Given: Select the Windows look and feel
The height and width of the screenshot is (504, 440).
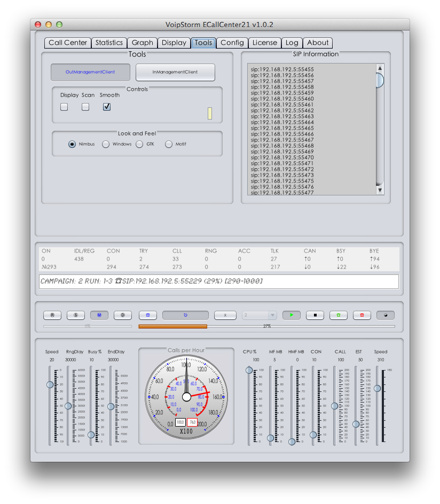Looking at the screenshot, I should (106, 144).
